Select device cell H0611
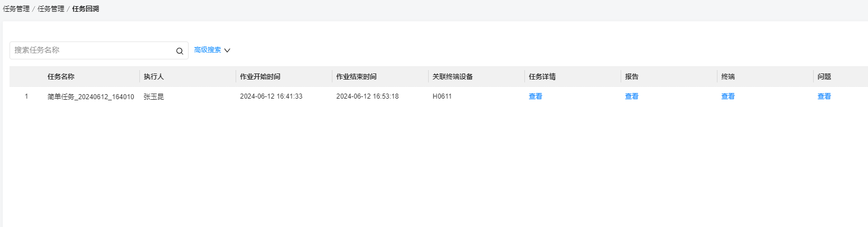Screen dimensions: 868x227 click(x=442, y=96)
